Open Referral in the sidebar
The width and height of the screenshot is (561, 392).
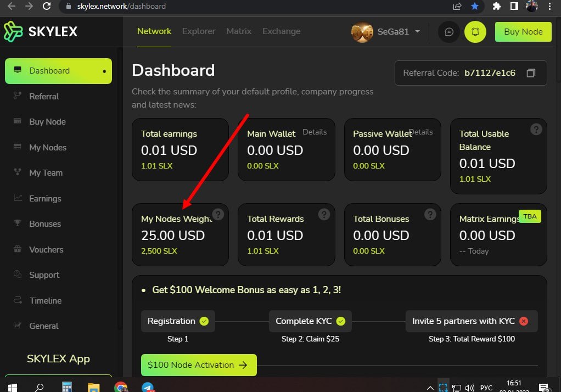click(44, 97)
